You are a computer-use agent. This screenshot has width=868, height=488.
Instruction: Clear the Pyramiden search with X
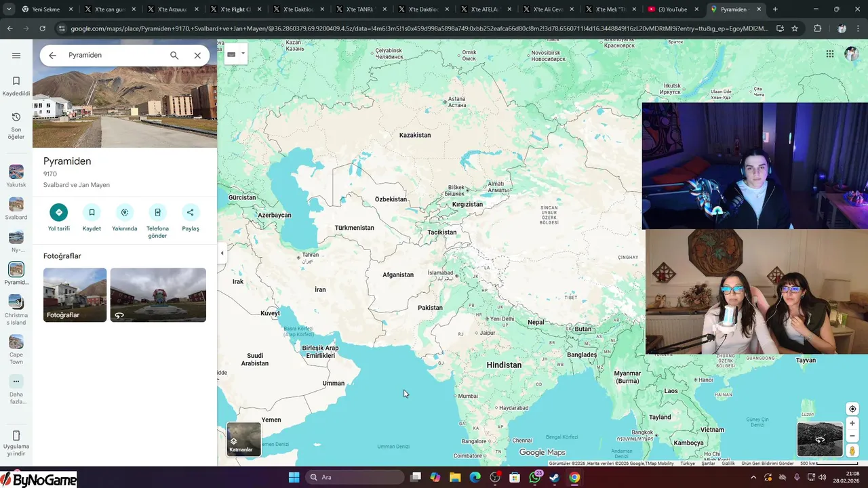tap(197, 56)
